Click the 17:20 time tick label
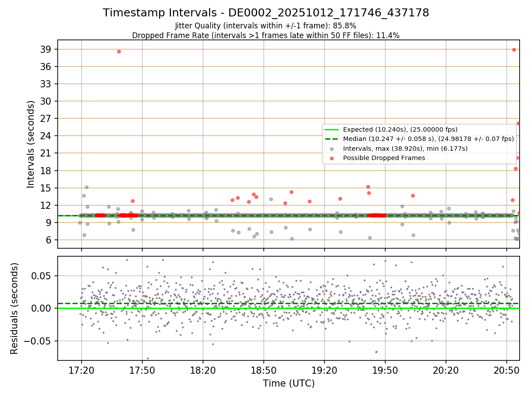532x399 pixels. point(81,370)
